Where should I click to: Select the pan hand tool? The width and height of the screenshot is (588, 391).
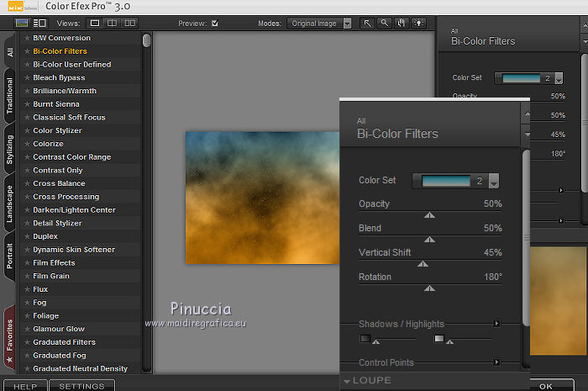[400, 24]
